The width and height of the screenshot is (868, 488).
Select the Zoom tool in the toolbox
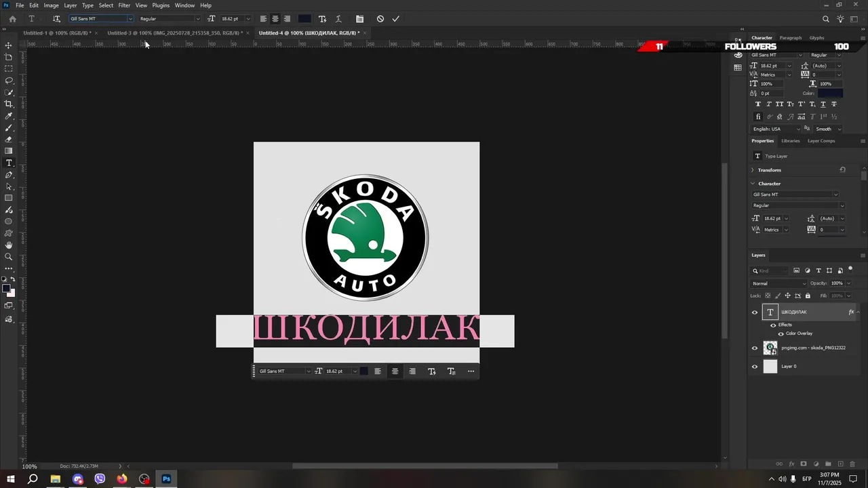[9, 257]
